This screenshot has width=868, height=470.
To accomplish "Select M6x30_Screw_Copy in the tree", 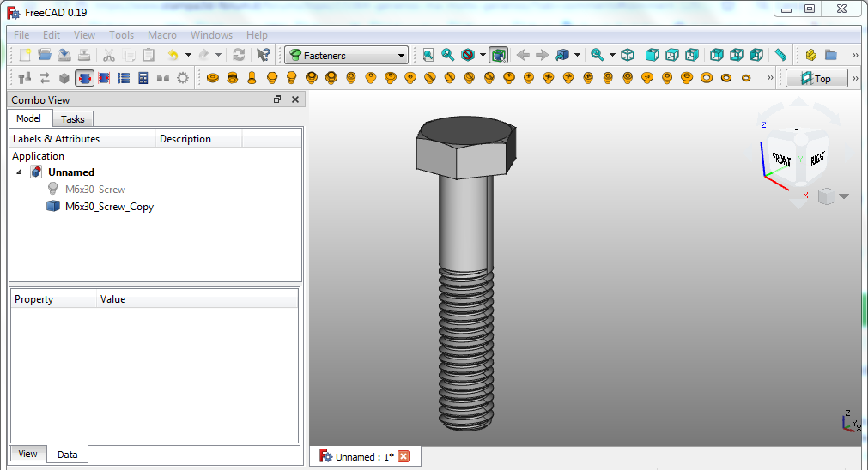I will [x=109, y=207].
